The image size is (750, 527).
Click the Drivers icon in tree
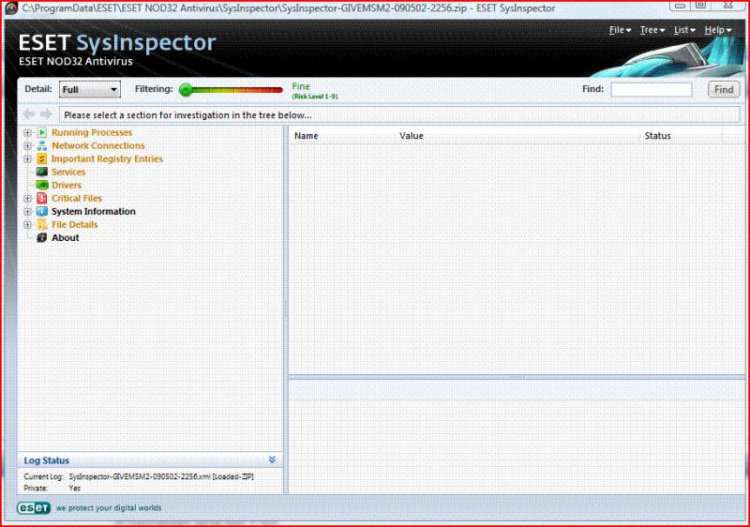click(42, 185)
